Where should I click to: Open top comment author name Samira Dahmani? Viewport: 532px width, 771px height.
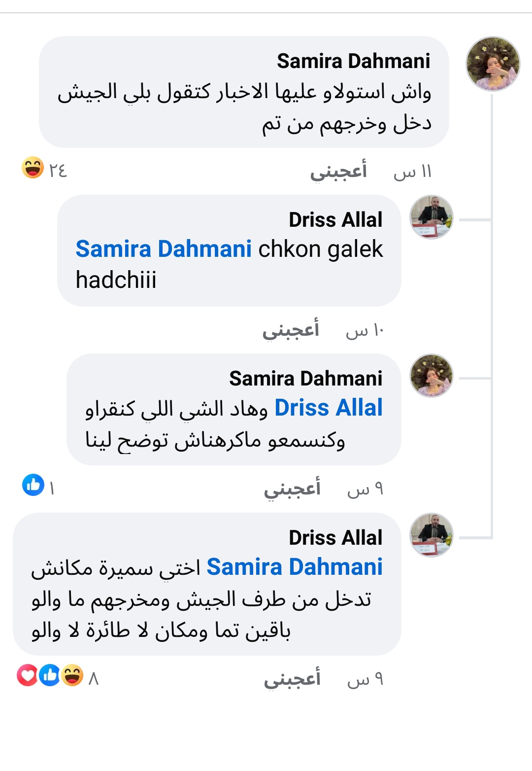tap(353, 61)
